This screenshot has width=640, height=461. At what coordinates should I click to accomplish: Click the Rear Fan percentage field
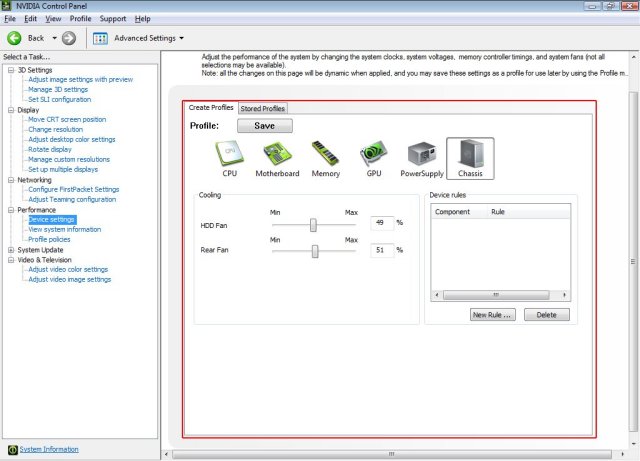[382, 250]
